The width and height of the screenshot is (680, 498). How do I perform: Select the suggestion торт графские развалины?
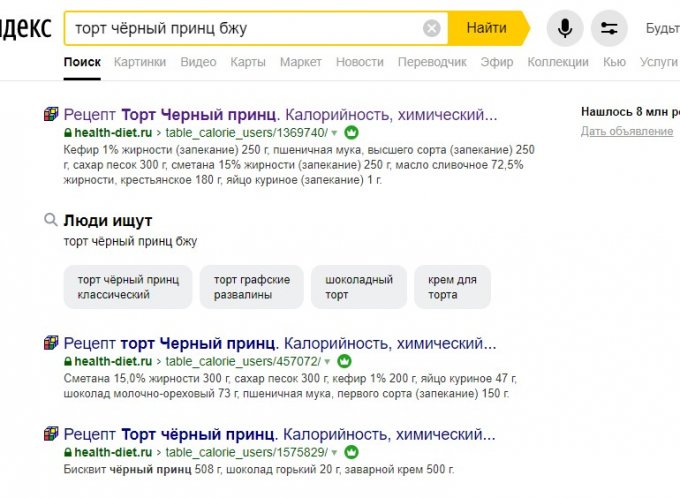[x=252, y=287]
